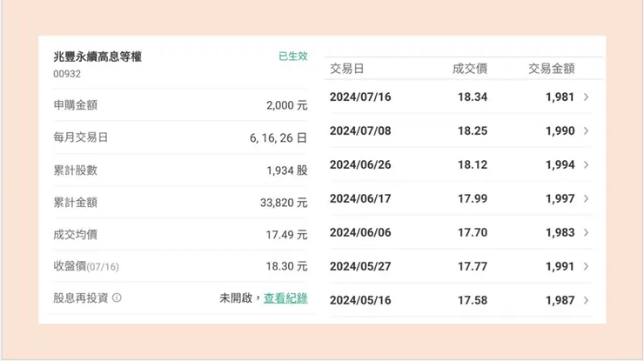Select the date 2024/07/08
This screenshot has width=644, height=361.
click(360, 130)
